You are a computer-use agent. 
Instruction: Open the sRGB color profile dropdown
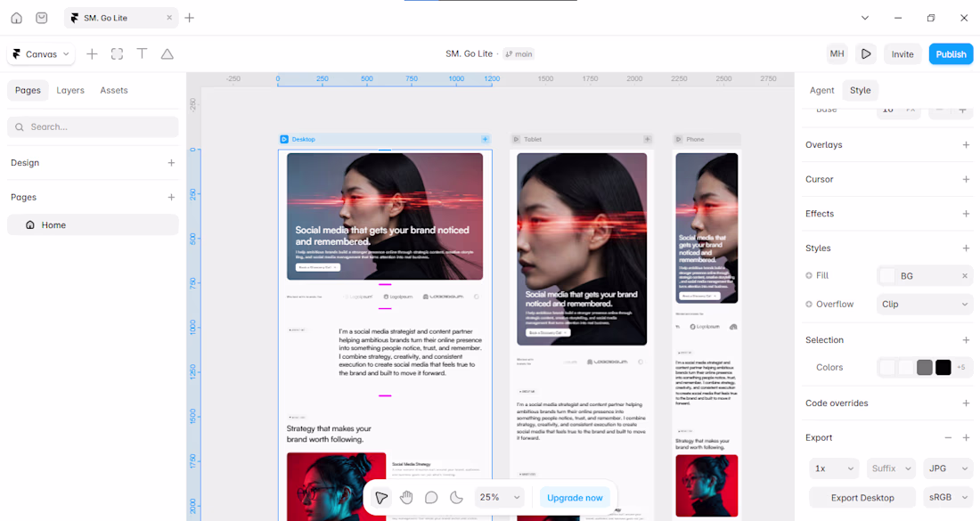click(x=948, y=497)
